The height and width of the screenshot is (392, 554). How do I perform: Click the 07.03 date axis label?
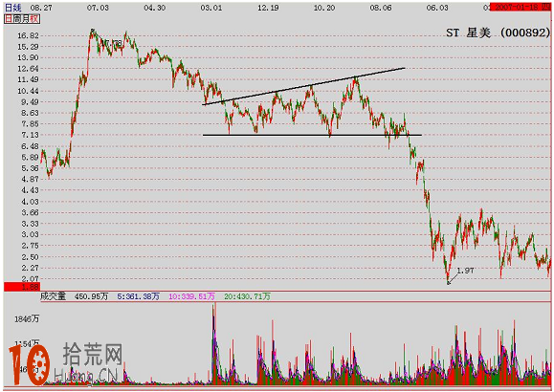[x=98, y=8]
